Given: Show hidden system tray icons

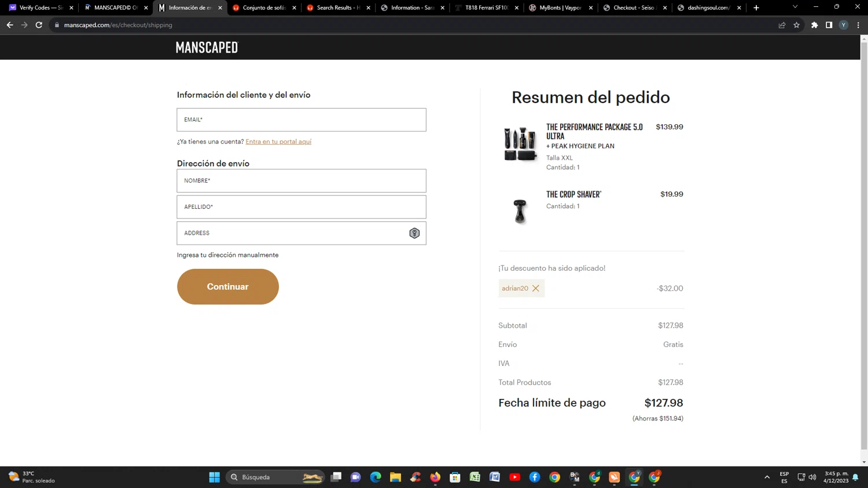Looking at the screenshot, I should coord(767,477).
